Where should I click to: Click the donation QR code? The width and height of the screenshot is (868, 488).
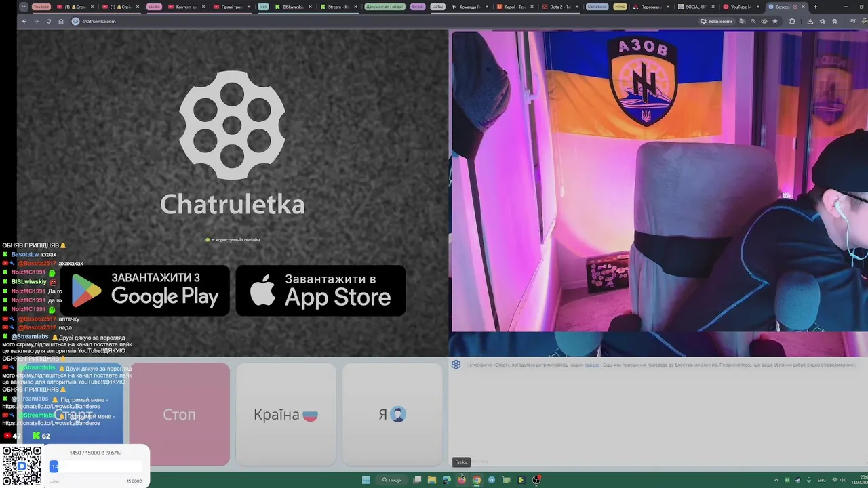22,466
